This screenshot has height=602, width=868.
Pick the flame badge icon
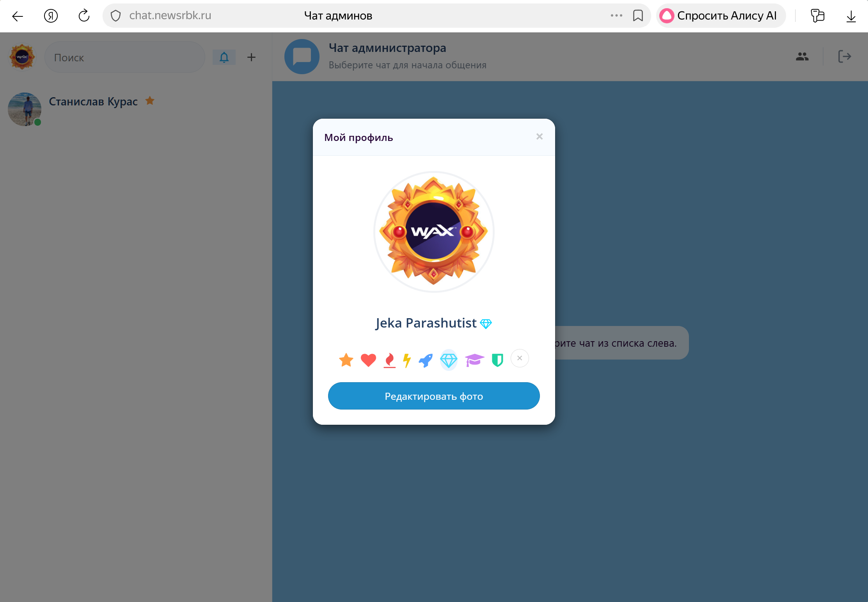(x=389, y=360)
